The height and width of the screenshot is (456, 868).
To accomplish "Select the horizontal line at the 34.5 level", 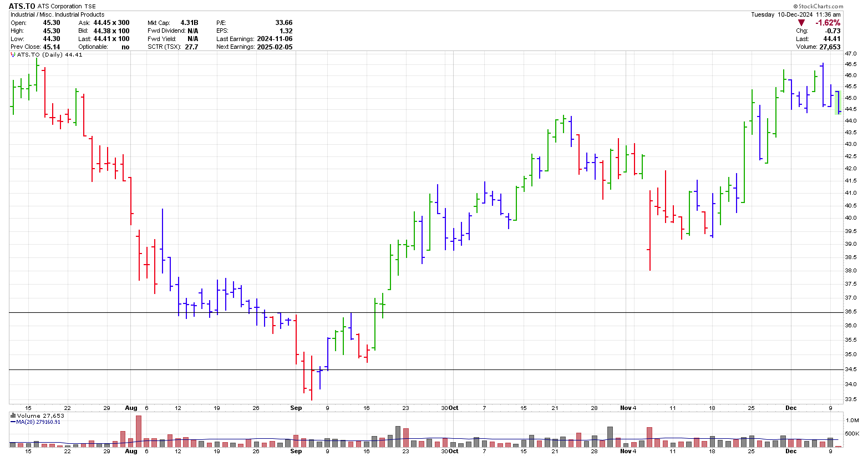I will pyautogui.click(x=426, y=369).
